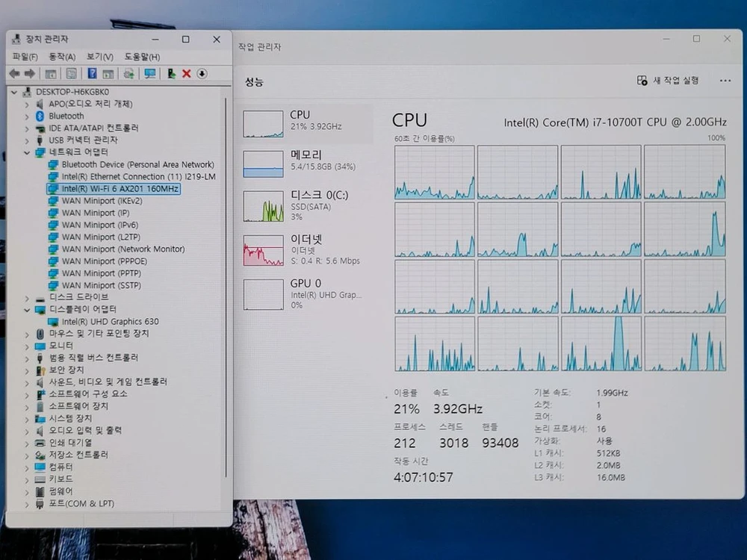Select the 이더넷 performance item

(305, 250)
